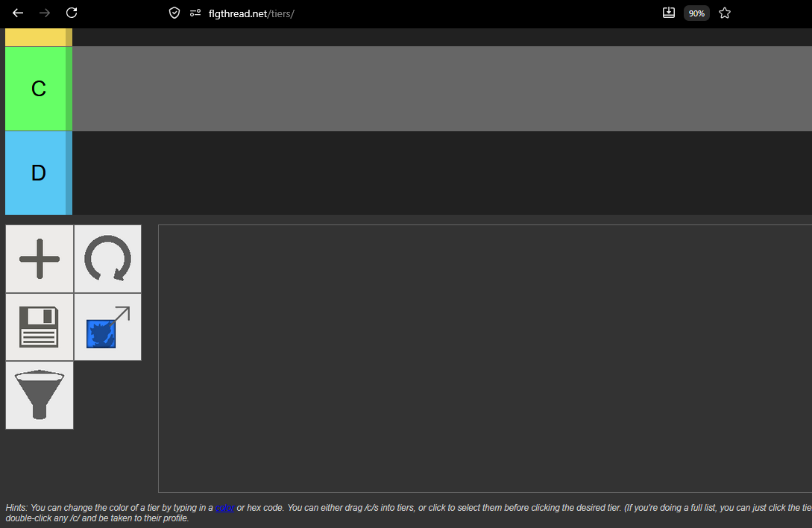812x528 pixels.
Task: Click the funnel filter icon
Action: click(x=40, y=395)
